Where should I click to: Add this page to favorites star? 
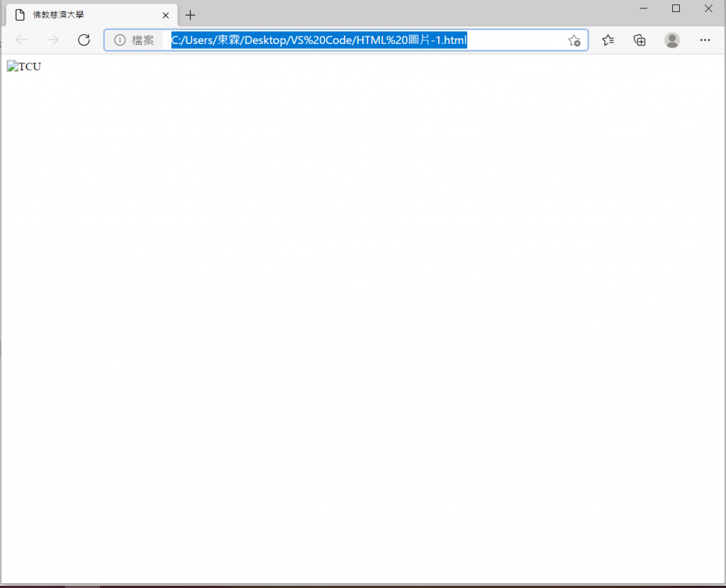(574, 40)
